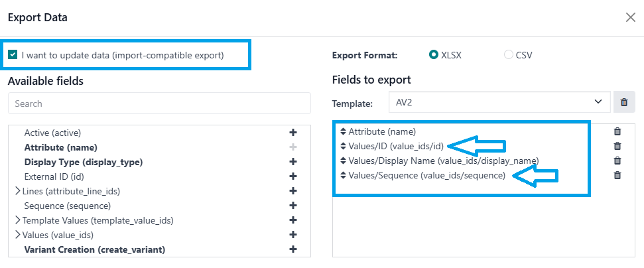Add Variant Creation field via plus icon
Screen dimensions: 644x268
[x=293, y=249]
